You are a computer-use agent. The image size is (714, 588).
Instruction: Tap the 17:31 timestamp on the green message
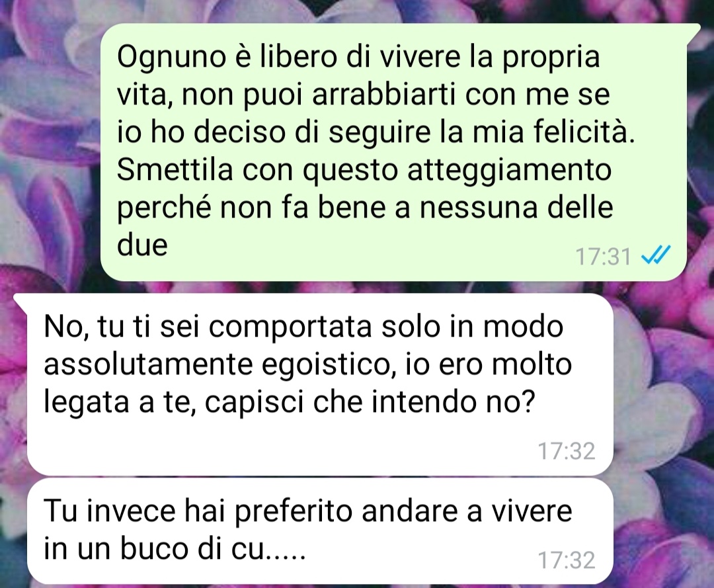[603, 257]
